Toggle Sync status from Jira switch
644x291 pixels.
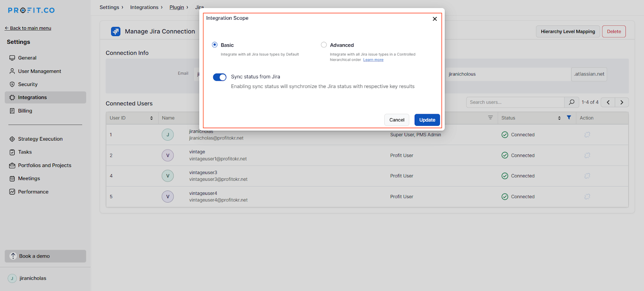tap(220, 77)
